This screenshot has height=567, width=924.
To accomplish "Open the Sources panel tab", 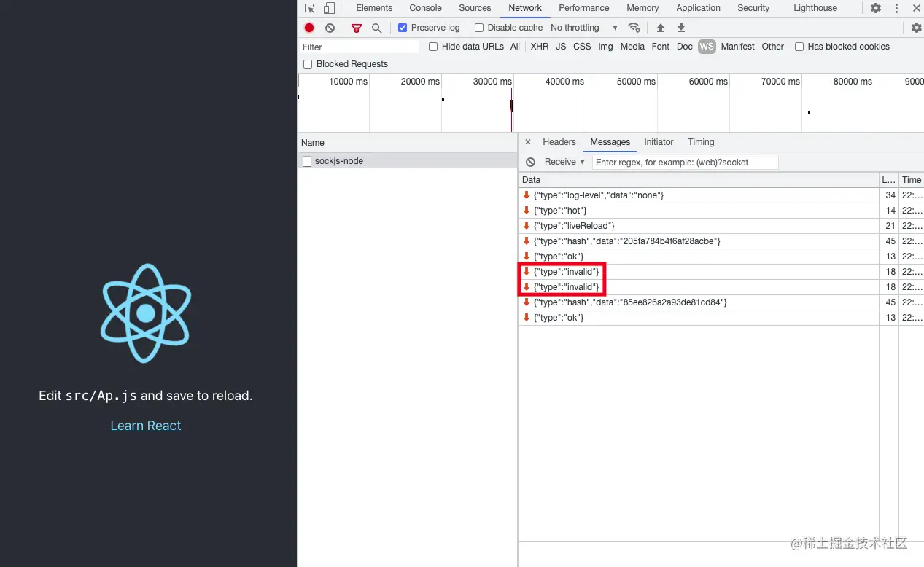I will click(475, 8).
